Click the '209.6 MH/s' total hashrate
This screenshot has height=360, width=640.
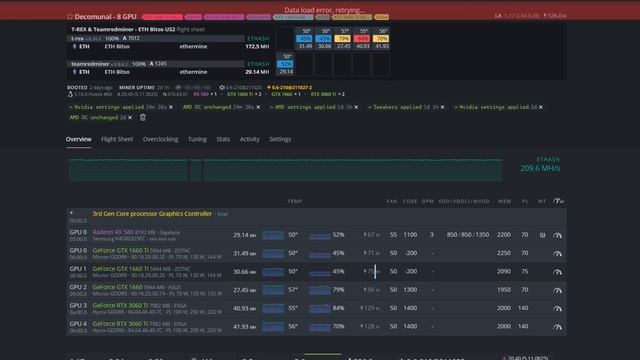pos(540,168)
